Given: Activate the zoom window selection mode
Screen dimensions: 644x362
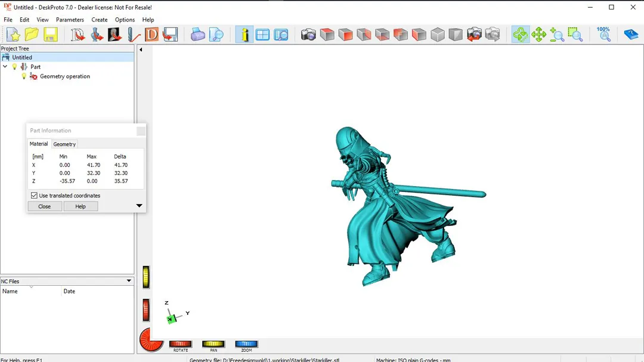Looking at the screenshot, I should pyautogui.click(x=575, y=35).
